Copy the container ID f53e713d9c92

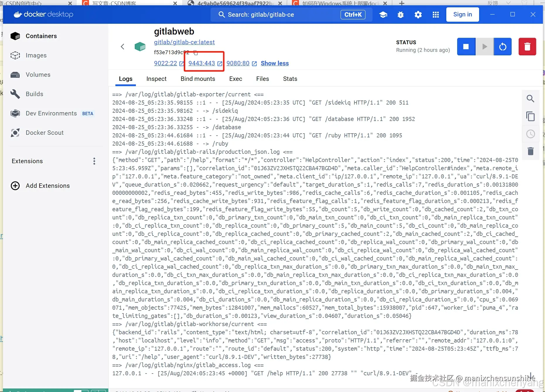point(196,53)
